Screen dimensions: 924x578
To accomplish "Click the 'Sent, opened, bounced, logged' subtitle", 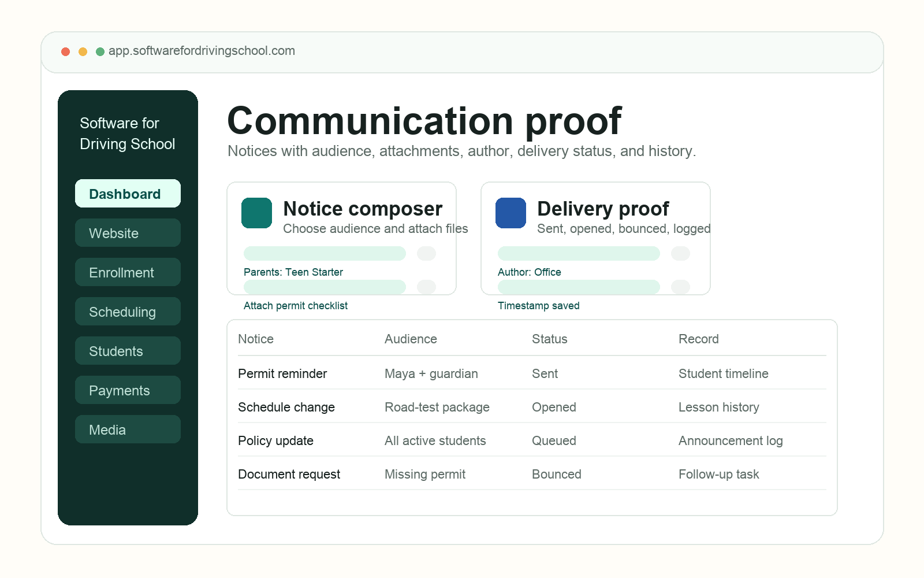I will tap(624, 229).
